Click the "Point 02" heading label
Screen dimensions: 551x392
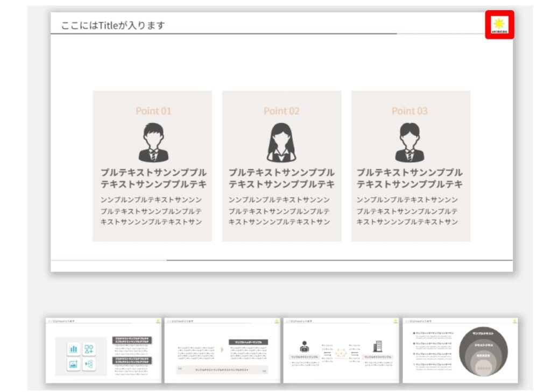pyautogui.click(x=281, y=111)
